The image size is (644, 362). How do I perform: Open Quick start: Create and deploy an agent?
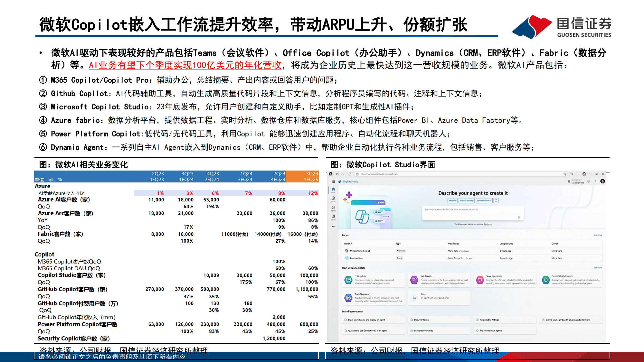tap(373, 320)
